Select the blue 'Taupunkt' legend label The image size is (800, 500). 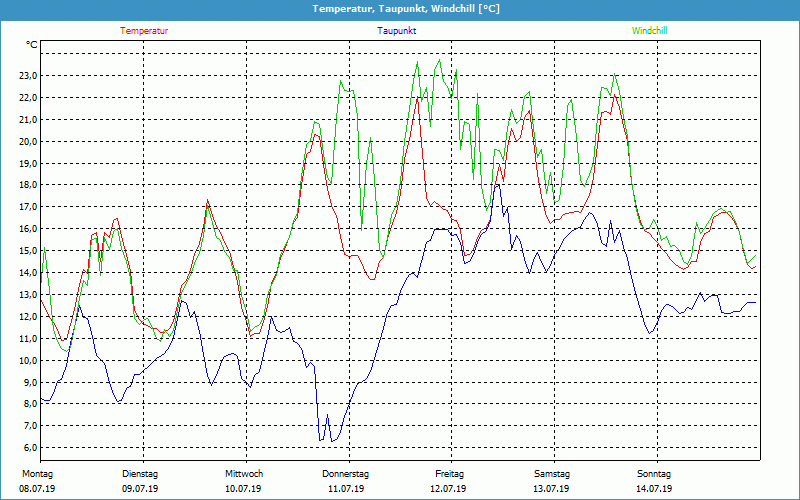396,31
